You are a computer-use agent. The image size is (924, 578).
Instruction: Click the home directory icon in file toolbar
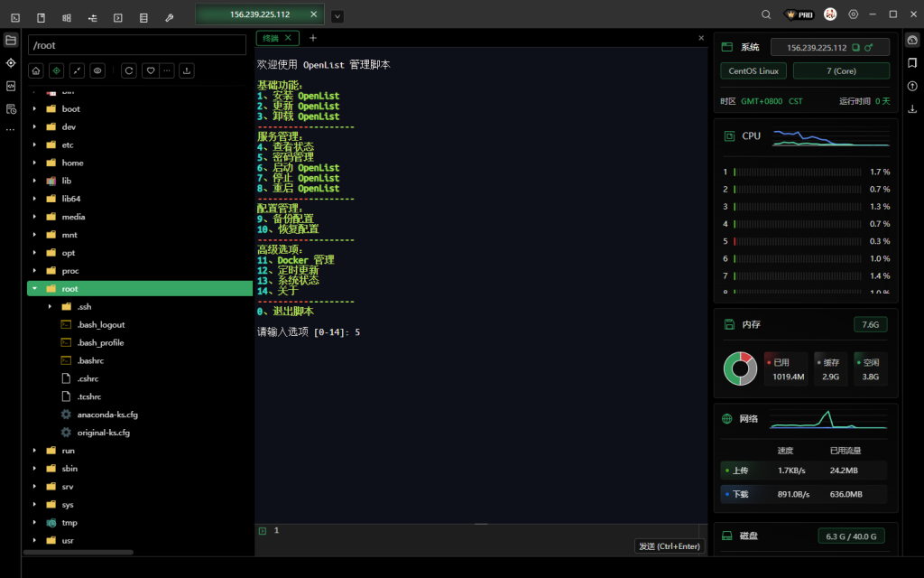36,70
